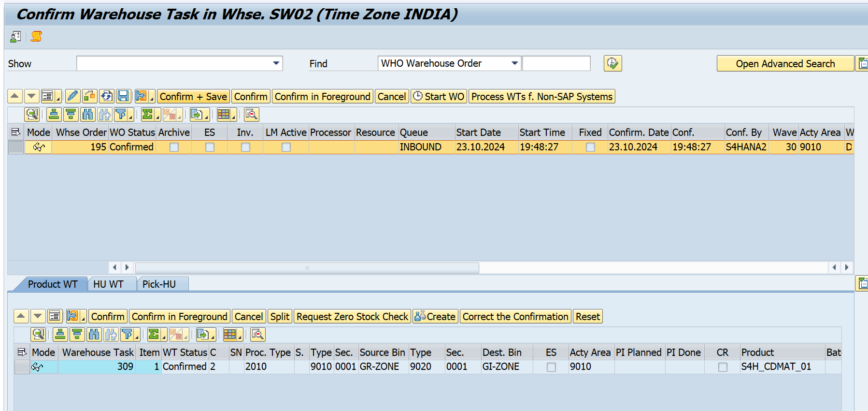Execute the warehouse order search icon

tap(612, 63)
